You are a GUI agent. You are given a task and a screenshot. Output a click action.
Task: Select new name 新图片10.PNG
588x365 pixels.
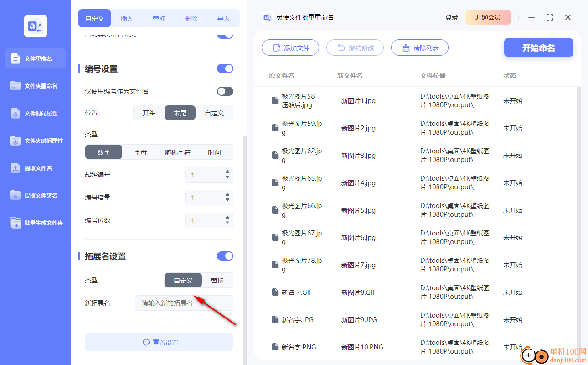tap(362, 347)
